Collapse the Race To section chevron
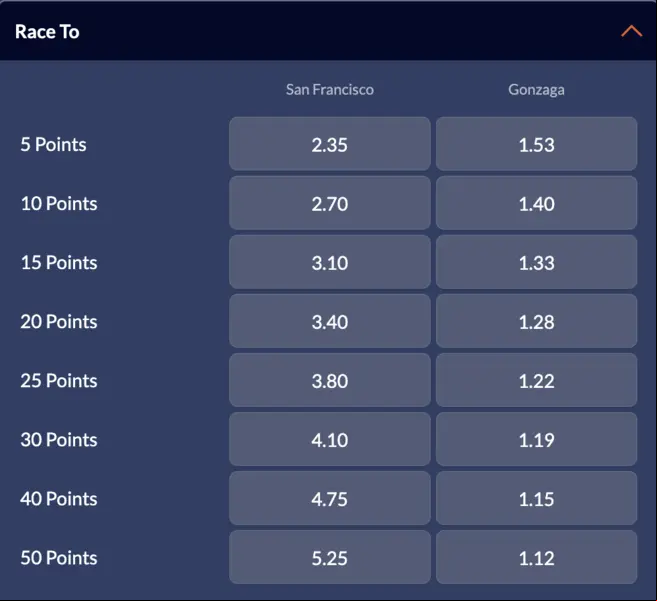 pyautogui.click(x=631, y=31)
